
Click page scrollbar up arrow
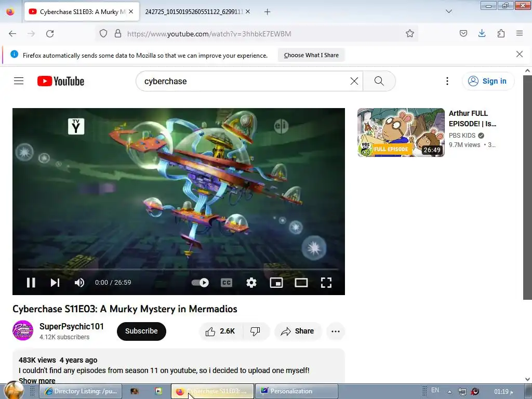[x=527, y=71]
